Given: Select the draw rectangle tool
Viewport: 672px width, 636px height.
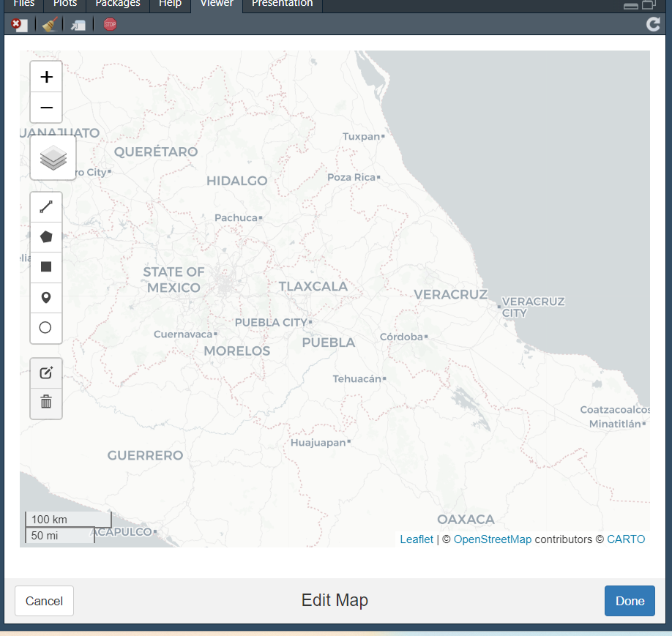Looking at the screenshot, I should pyautogui.click(x=46, y=267).
